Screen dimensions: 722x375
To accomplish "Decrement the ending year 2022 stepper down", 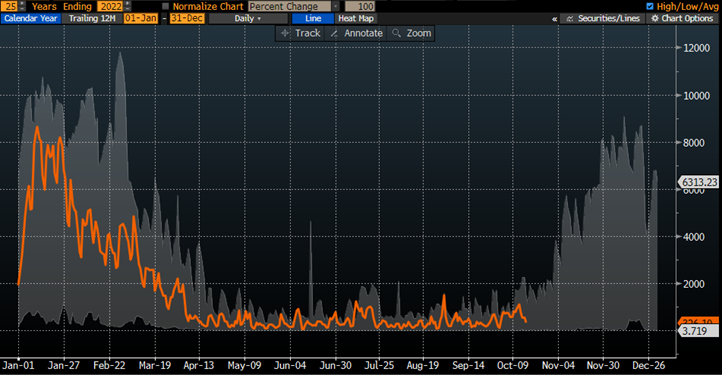I will pos(128,9).
